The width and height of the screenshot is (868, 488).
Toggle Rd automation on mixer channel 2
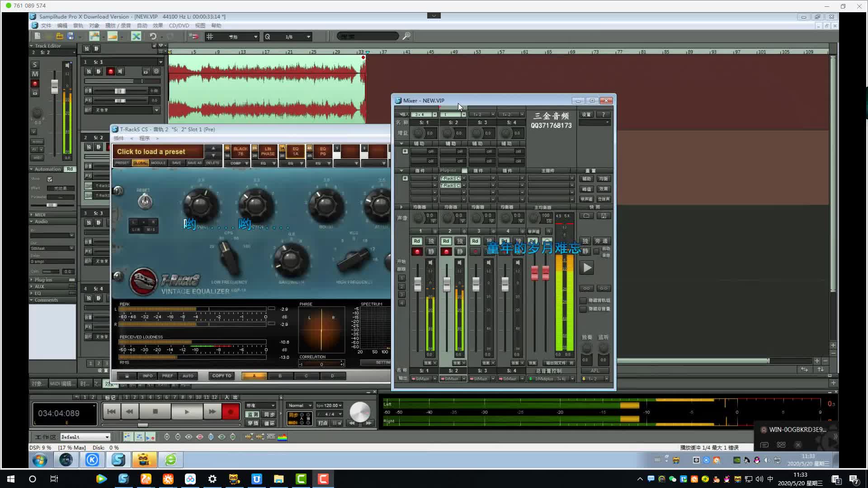[446, 241]
